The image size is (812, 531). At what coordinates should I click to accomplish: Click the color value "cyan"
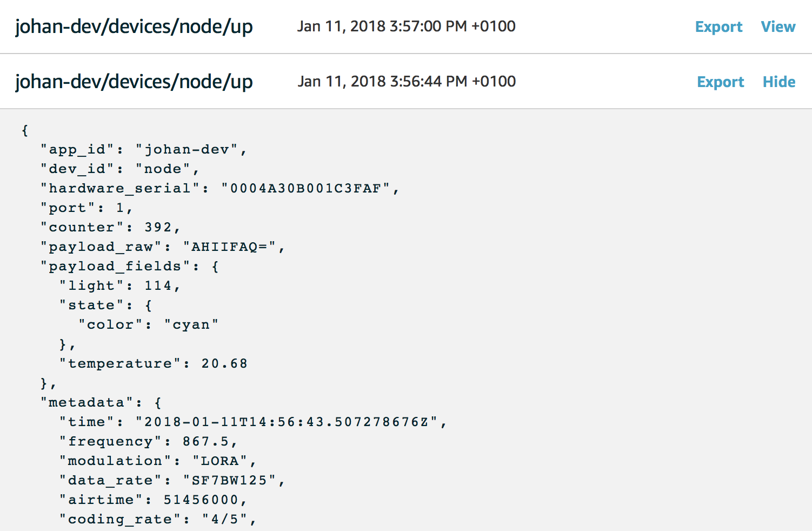(x=191, y=324)
